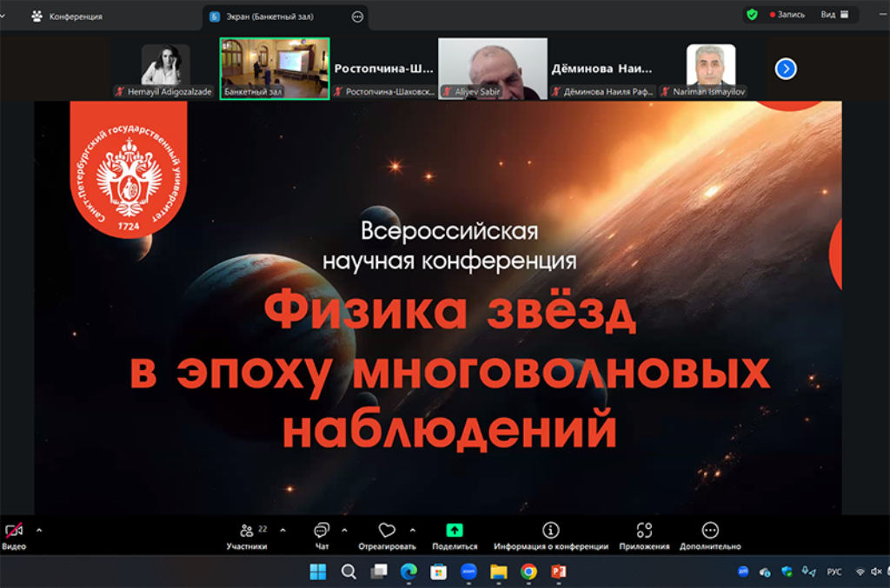Click the green security shield icon
The height and width of the screenshot is (588, 890).
[x=752, y=15]
